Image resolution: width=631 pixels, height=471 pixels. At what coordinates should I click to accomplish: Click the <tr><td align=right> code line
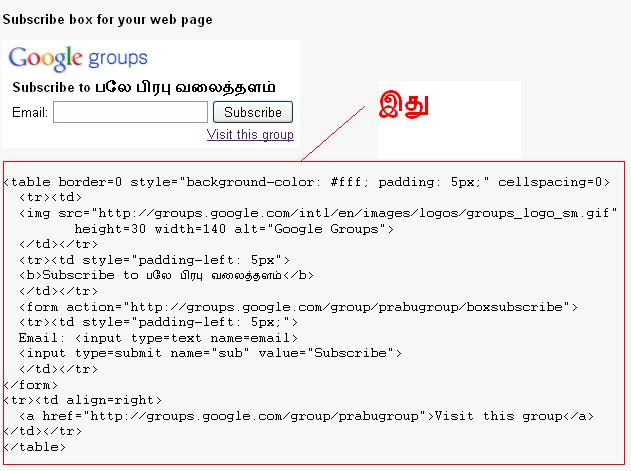click(x=82, y=400)
